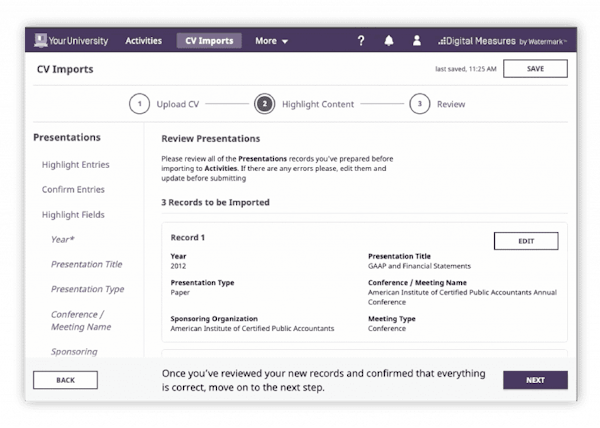Go to step 3 Review circle
600x428 pixels.
[x=419, y=104]
